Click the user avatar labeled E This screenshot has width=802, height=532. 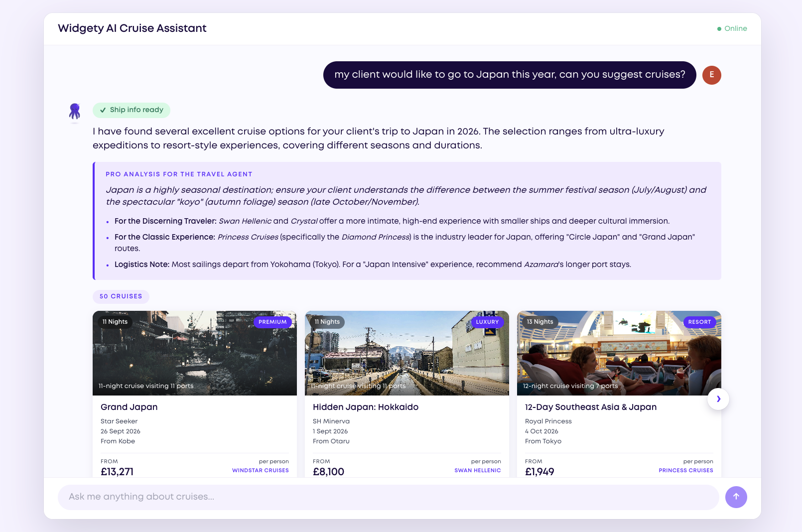click(712, 75)
